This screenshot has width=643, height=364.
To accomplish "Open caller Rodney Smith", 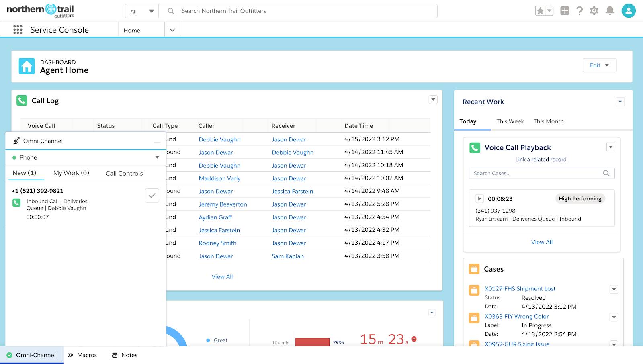I will (217, 243).
